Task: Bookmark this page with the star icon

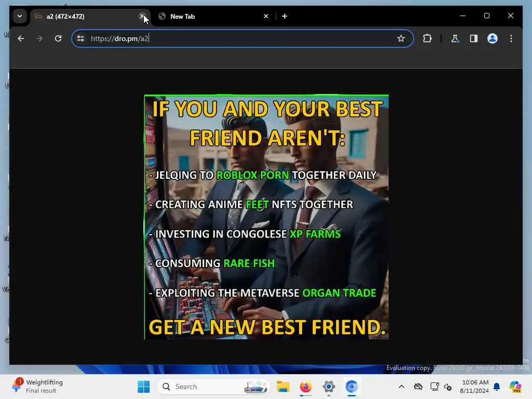Action: [401, 38]
